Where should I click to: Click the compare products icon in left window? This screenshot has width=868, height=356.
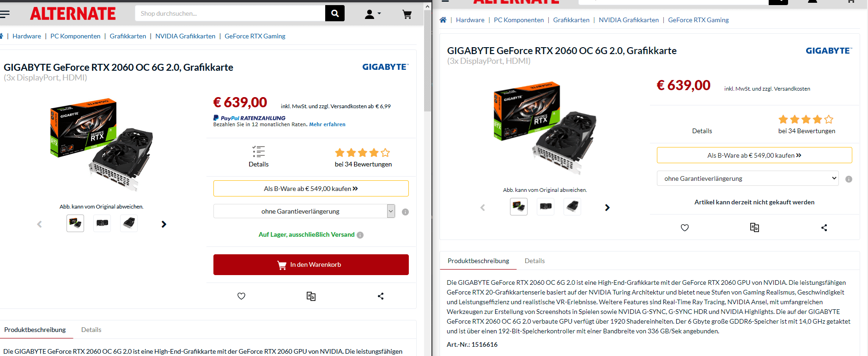point(311,296)
